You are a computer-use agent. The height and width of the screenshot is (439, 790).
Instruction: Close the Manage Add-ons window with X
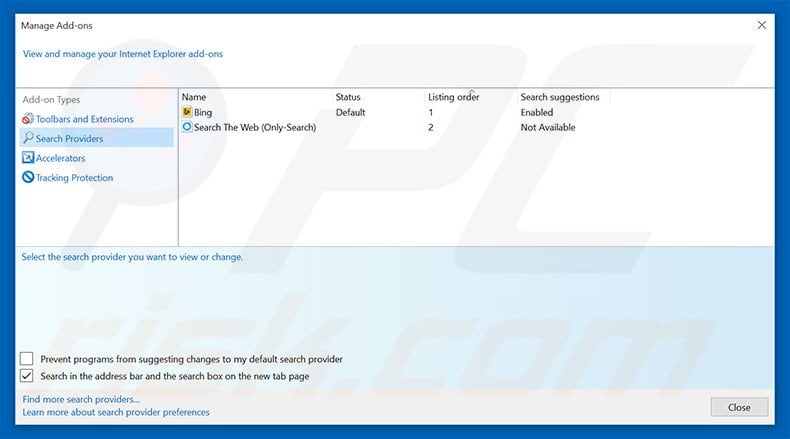[x=762, y=25]
